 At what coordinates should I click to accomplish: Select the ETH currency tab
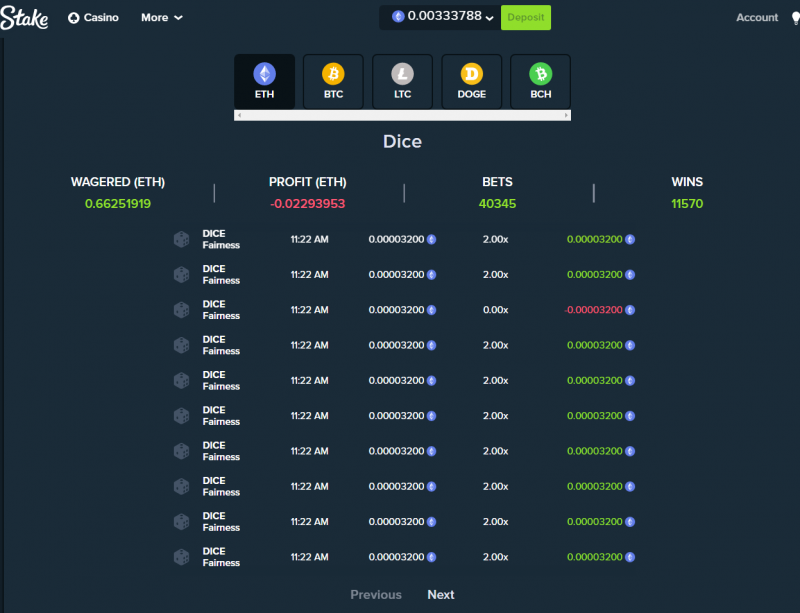[264, 82]
